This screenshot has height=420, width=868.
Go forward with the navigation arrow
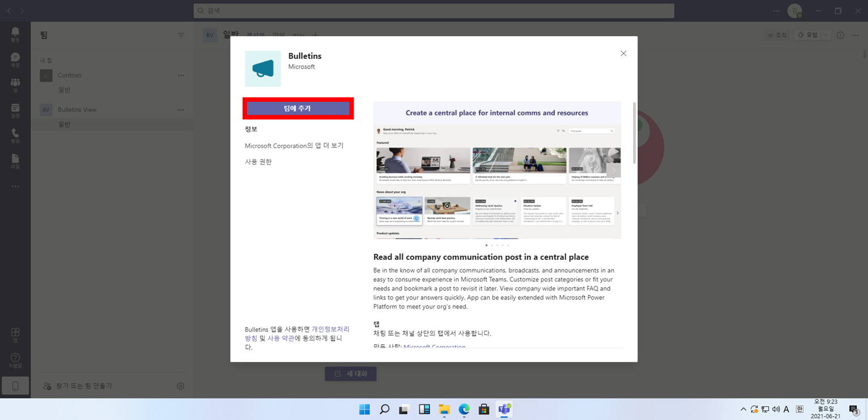tap(22, 11)
